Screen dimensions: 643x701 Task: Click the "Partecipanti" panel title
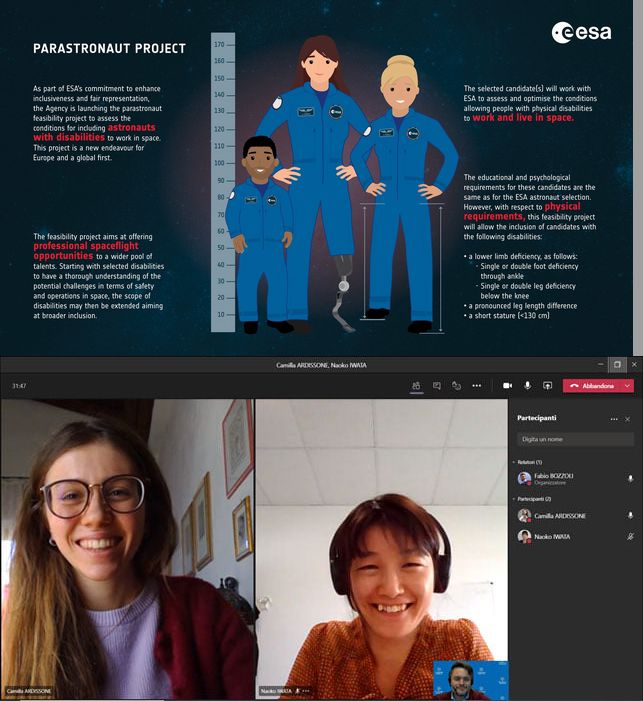pyautogui.click(x=537, y=418)
